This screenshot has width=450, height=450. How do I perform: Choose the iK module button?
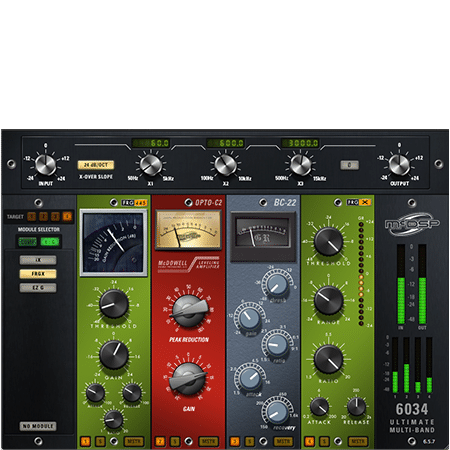[x=38, y=260]
